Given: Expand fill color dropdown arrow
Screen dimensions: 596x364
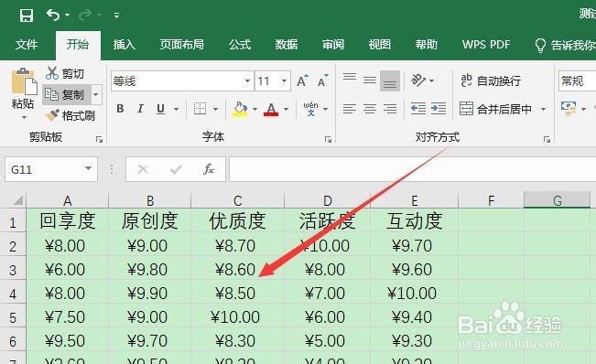Looking at the screenshot, I should pos(255,110).
